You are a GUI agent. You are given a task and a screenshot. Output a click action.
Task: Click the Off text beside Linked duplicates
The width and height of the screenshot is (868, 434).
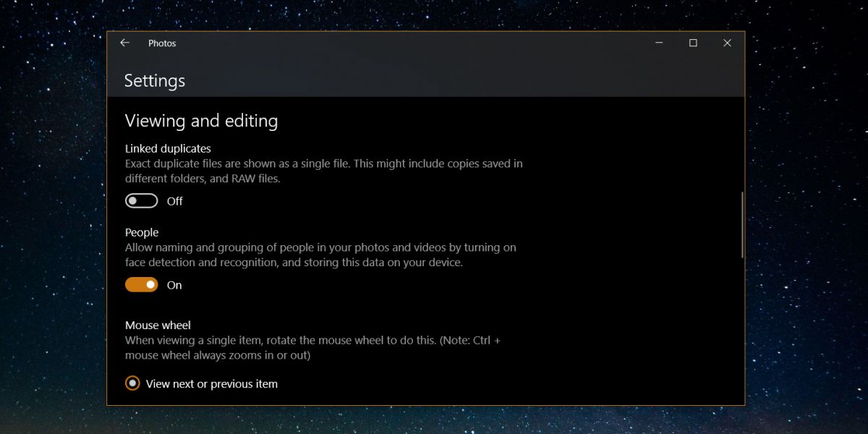coord(175,201)
